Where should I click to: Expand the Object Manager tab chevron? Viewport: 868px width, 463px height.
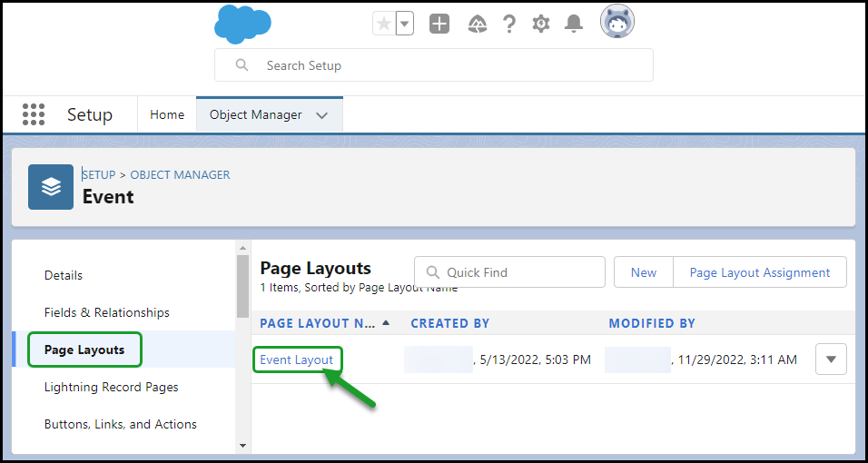point(321,115)
